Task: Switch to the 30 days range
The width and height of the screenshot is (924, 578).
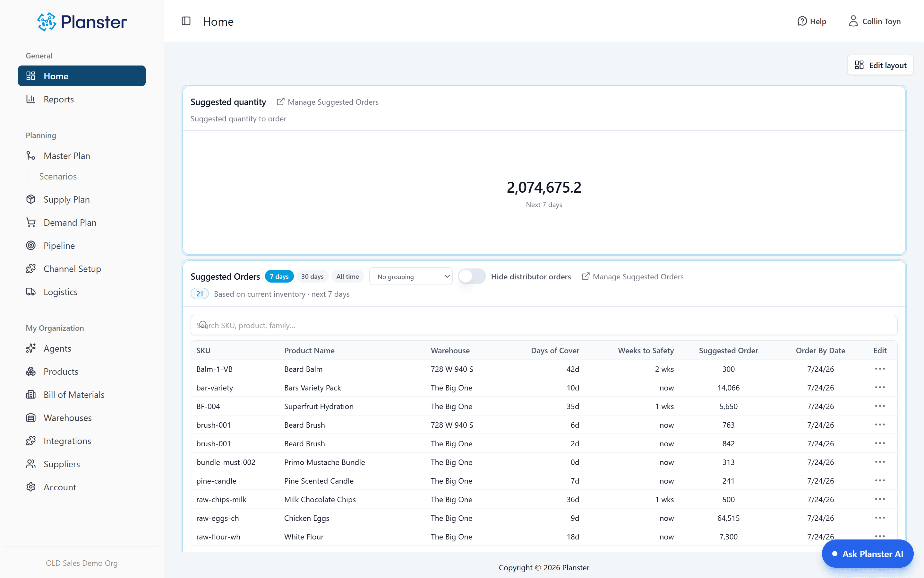Action: click(312, 276)
